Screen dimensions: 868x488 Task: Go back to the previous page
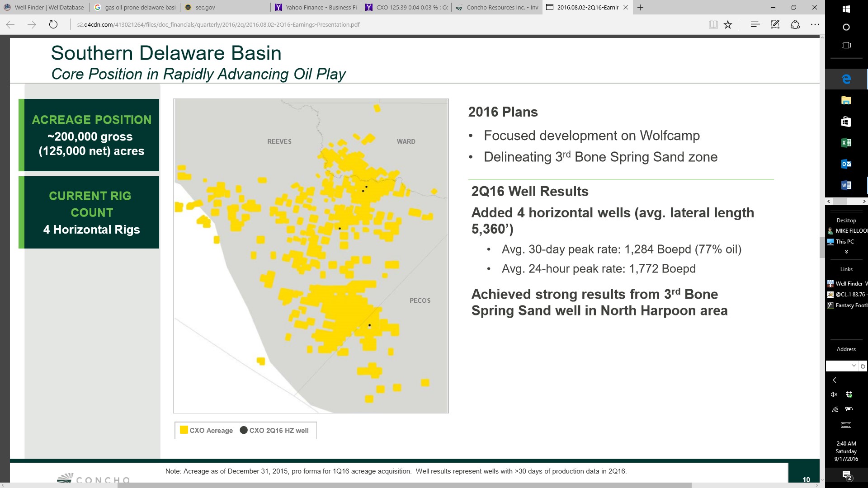point(10,24)
